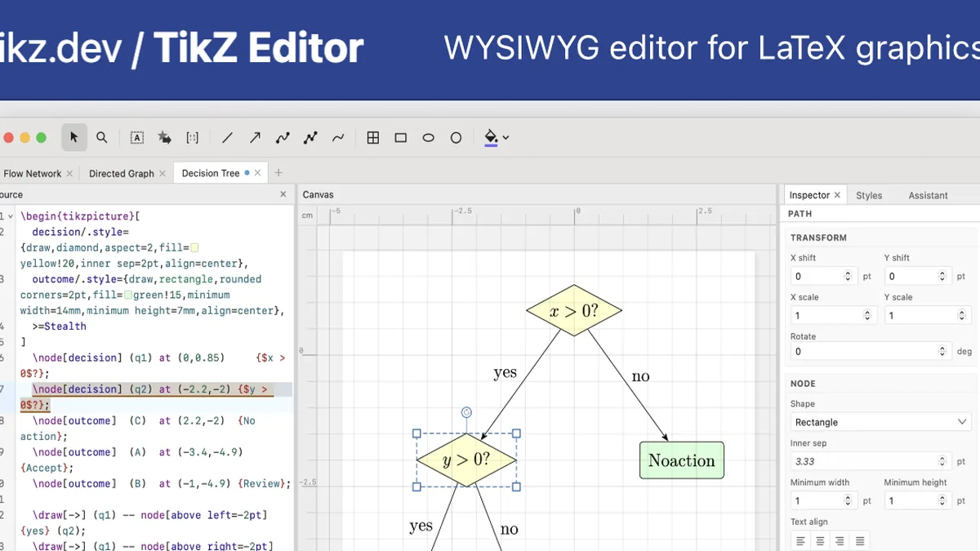Select the bracketed matrix tool

click(x=193, y=138)
